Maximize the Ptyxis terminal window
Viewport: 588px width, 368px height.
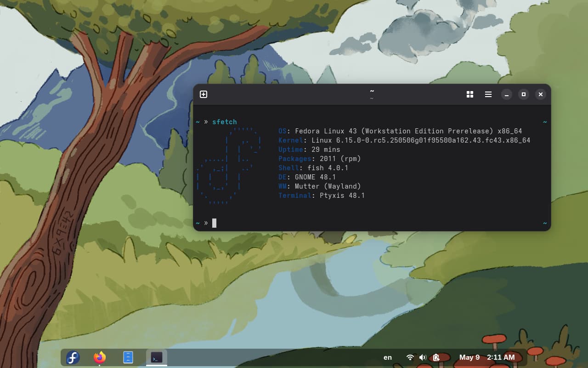pyautogui.click(x=524, y=94)
